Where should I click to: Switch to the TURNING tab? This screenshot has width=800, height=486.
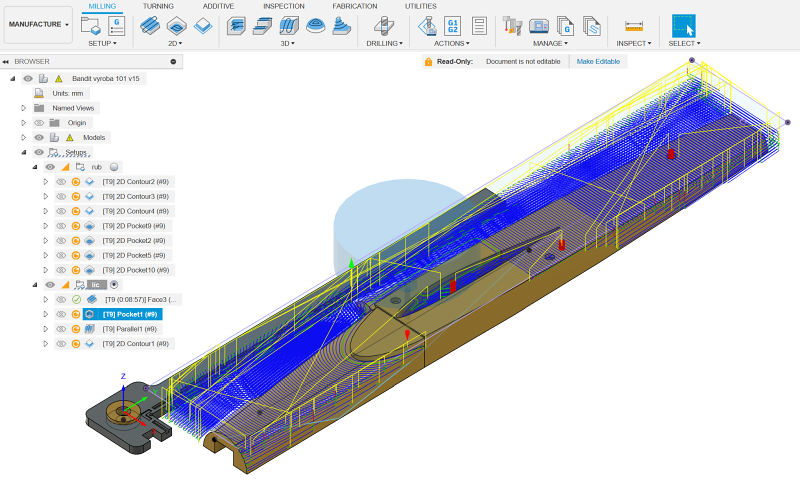pos(158,6)
